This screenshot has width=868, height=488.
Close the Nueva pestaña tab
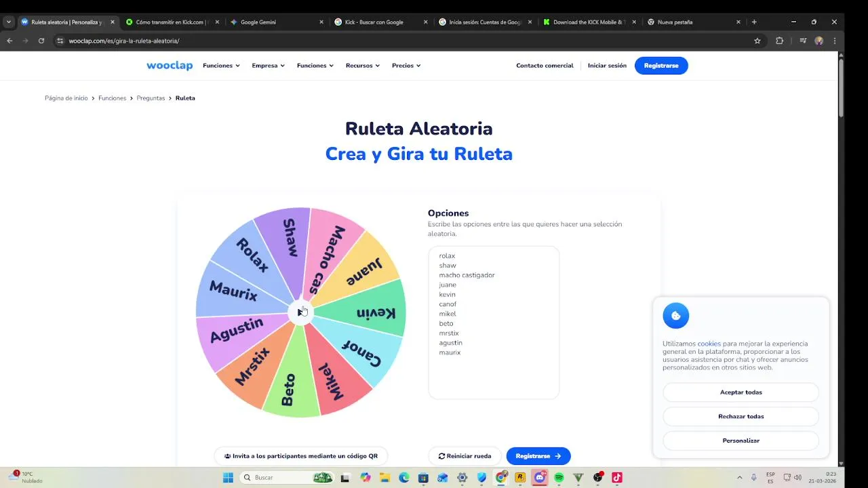pyautogui.click(x=738, y=22)
